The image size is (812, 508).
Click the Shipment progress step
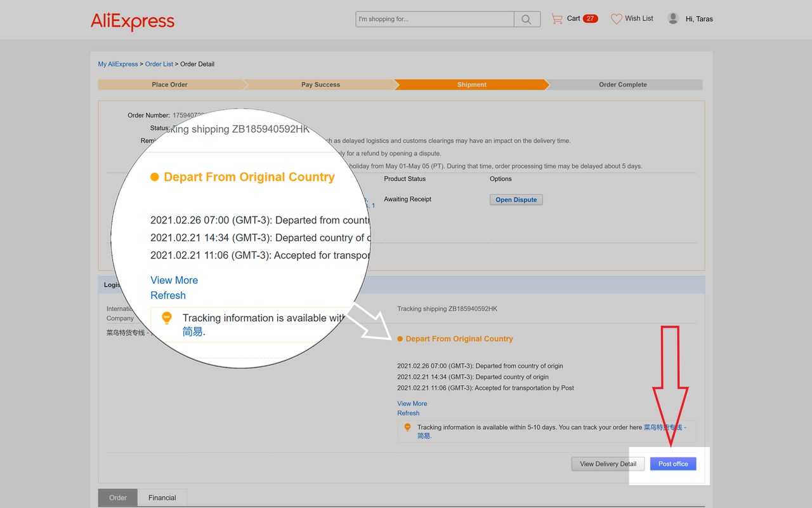click(x=472, y=84)
